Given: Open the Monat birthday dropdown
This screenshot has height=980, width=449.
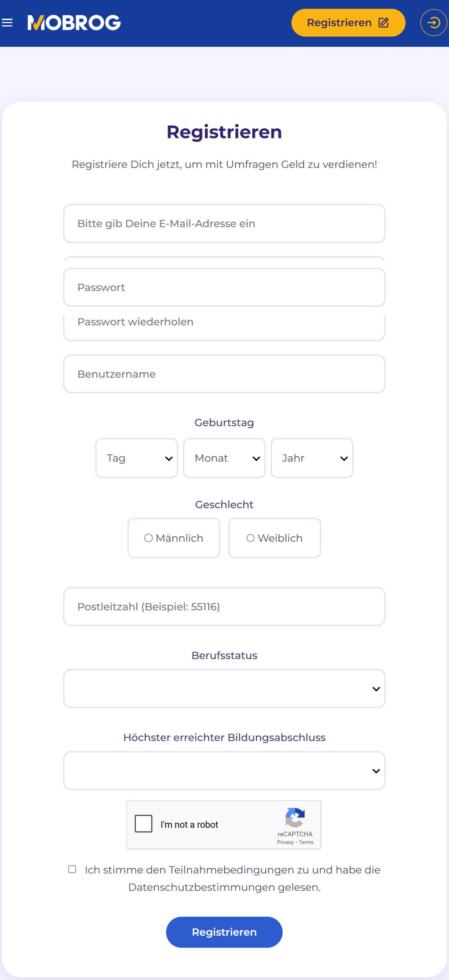Looking at the screenshot, I should tap(224, 458).
